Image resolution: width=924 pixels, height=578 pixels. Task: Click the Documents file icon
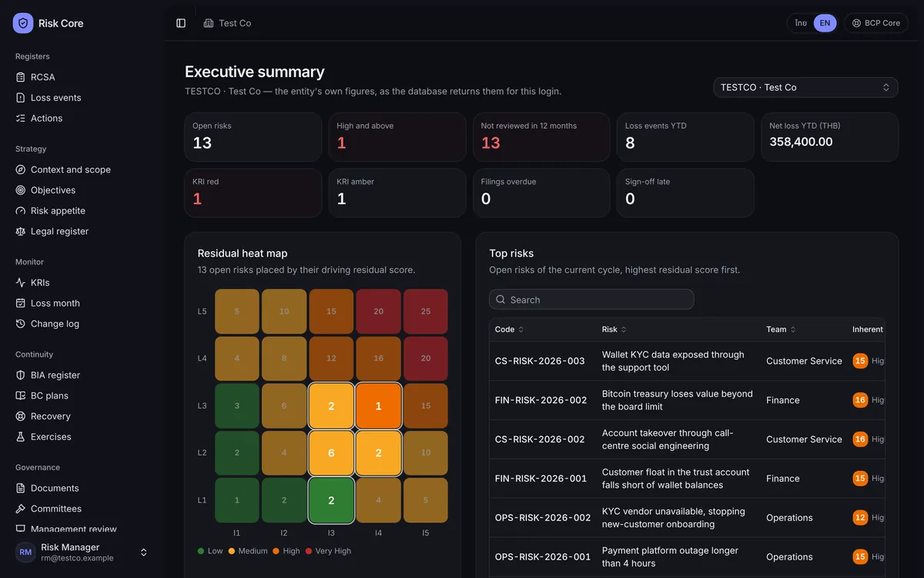tap(21, 488)
